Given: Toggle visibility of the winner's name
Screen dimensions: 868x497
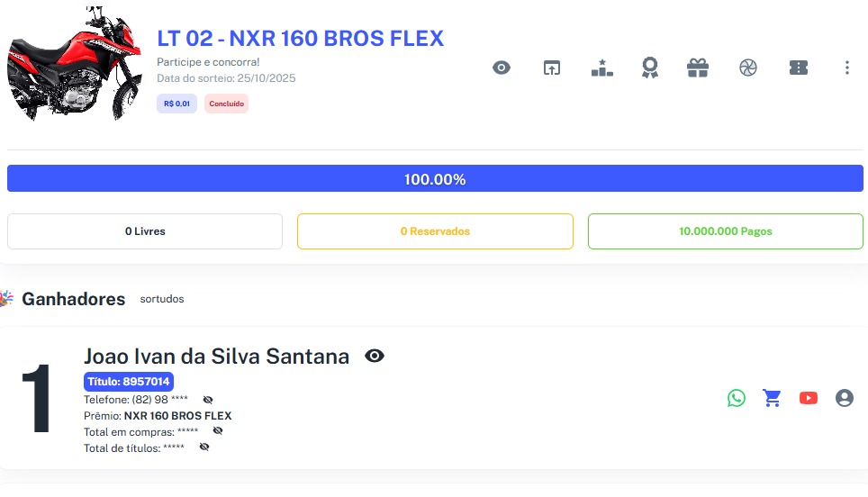Looking at the screenshot, I should [375, 357].
